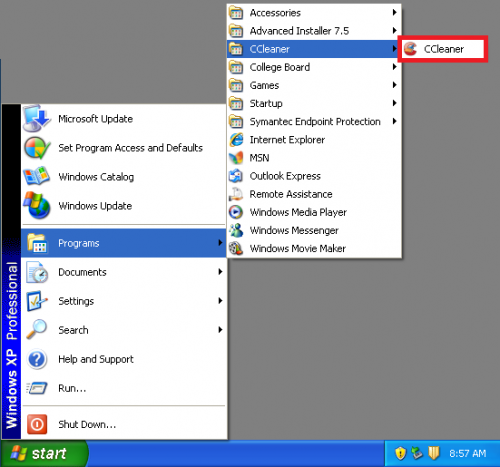
Task: Launch Windows Messenger
Action: (314, 230)
